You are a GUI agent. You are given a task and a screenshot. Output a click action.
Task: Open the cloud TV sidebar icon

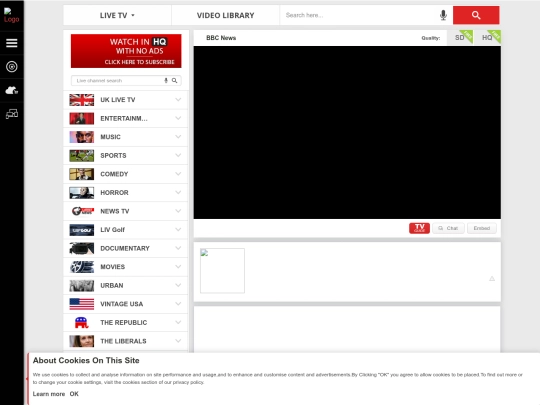12,90
